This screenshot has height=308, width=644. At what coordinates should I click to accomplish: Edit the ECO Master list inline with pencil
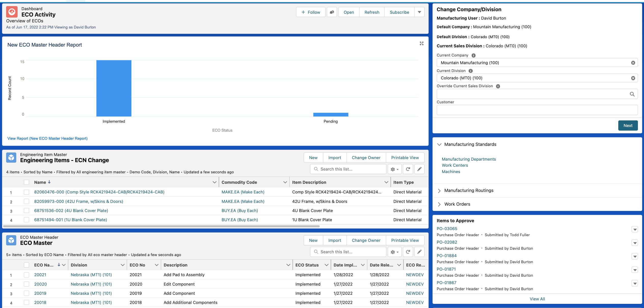pos(419,252)
